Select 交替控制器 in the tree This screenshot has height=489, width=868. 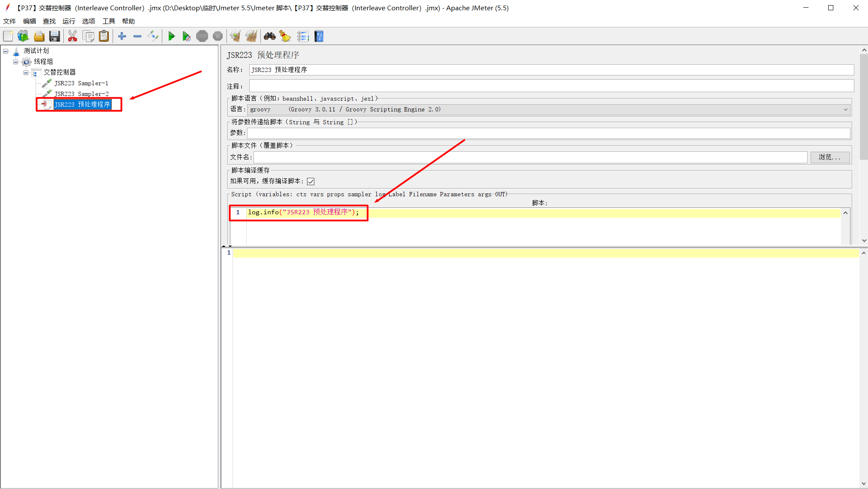[x=60, y=72]
